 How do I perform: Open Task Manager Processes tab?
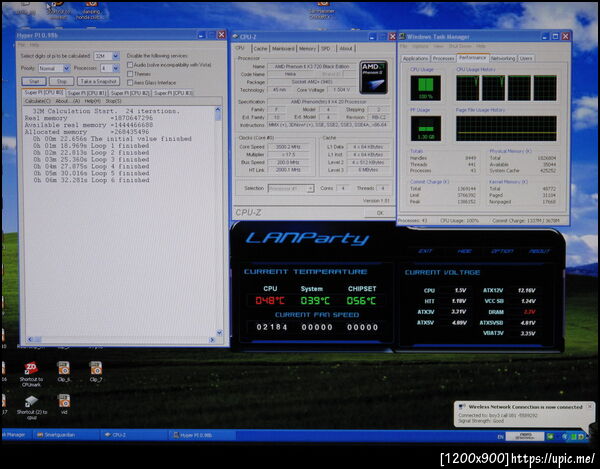point(444,59)
